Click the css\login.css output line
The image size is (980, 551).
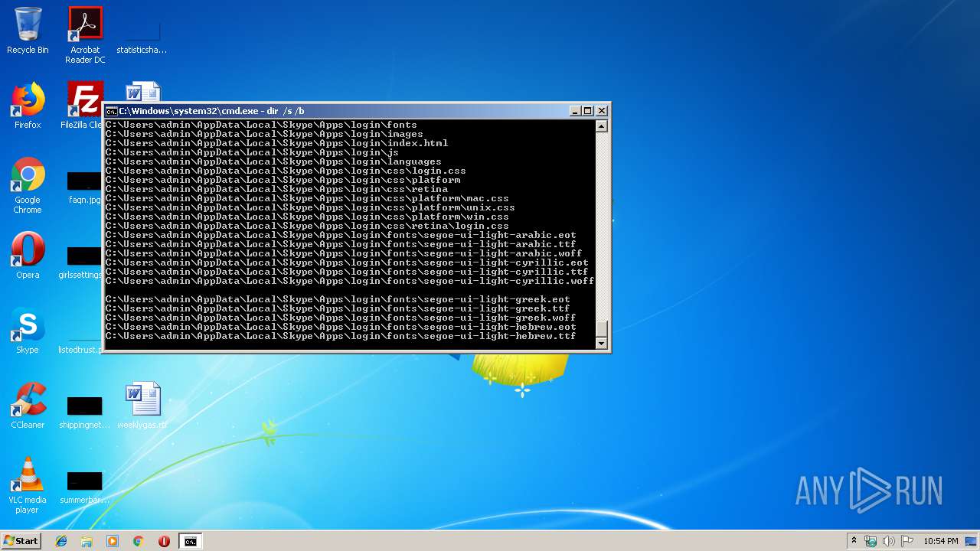tap(286, 171)
